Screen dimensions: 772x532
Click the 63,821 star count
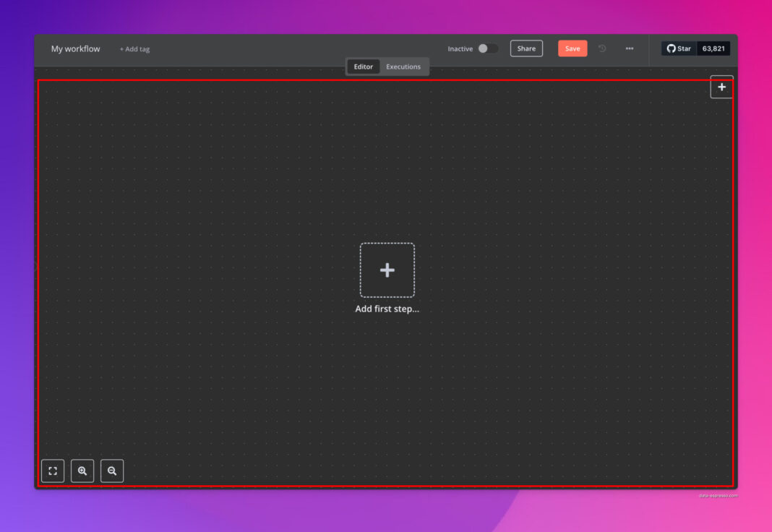(x=713, y=48)
